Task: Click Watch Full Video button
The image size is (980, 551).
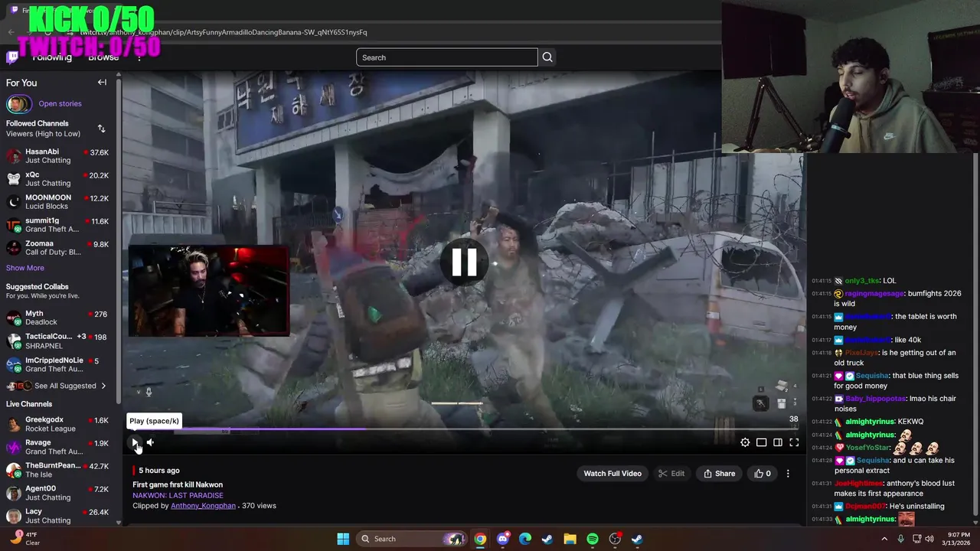Action: click(x=612, y=474)
